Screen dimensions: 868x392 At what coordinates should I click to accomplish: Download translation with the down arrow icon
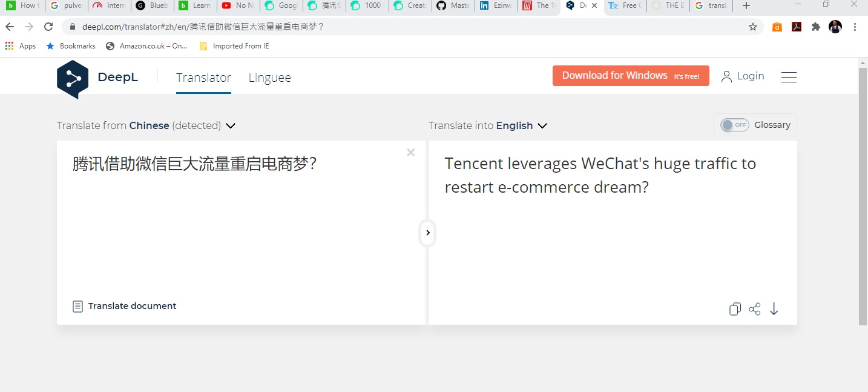point(774,309)
